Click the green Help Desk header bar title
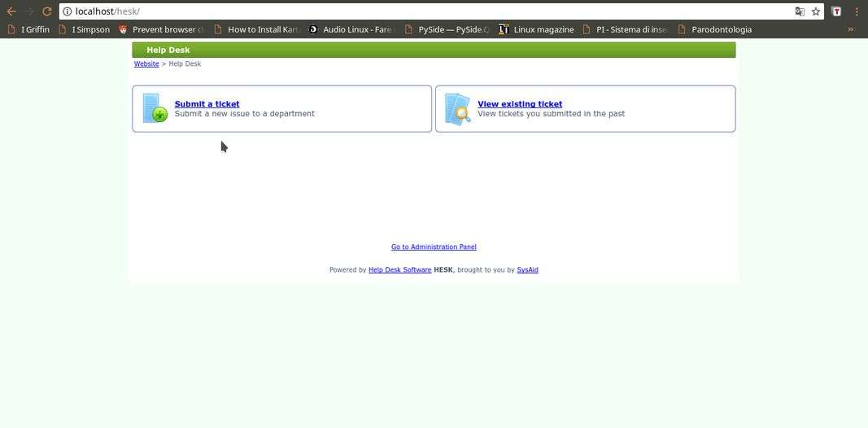Image resolution: width=868 pixels, height=428 pixels. pos(168,50)
